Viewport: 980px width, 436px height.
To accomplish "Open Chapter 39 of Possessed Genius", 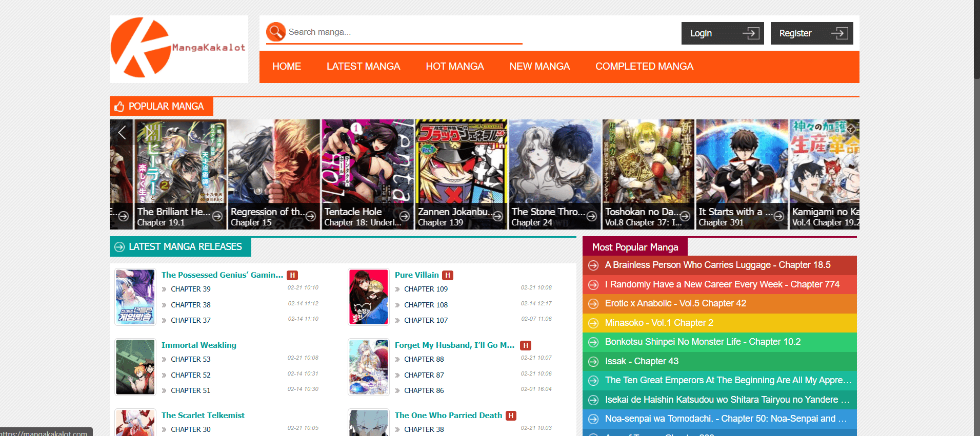I will click(x=191, y=289).
